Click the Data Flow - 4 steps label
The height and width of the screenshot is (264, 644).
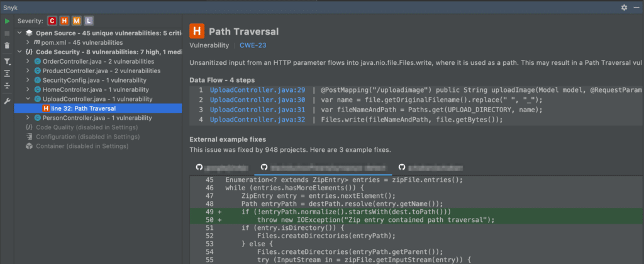tap(222, 80)
